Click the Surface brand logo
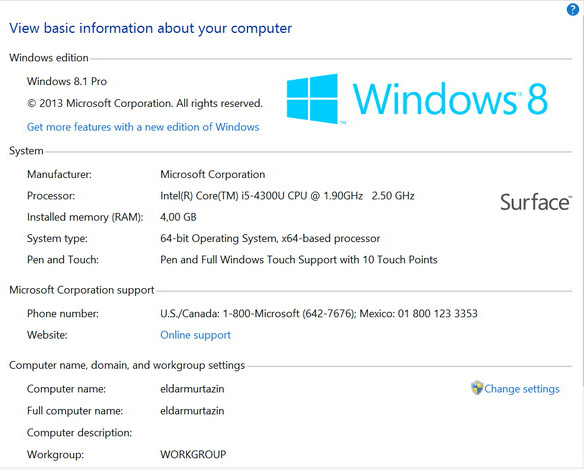This screenshot has height=471, width=584. 536,202
